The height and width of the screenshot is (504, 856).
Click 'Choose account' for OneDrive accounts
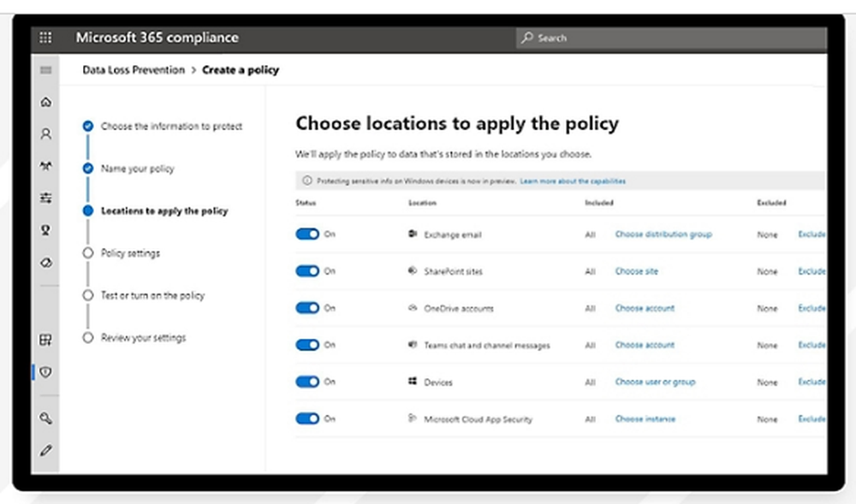(645, 308)
